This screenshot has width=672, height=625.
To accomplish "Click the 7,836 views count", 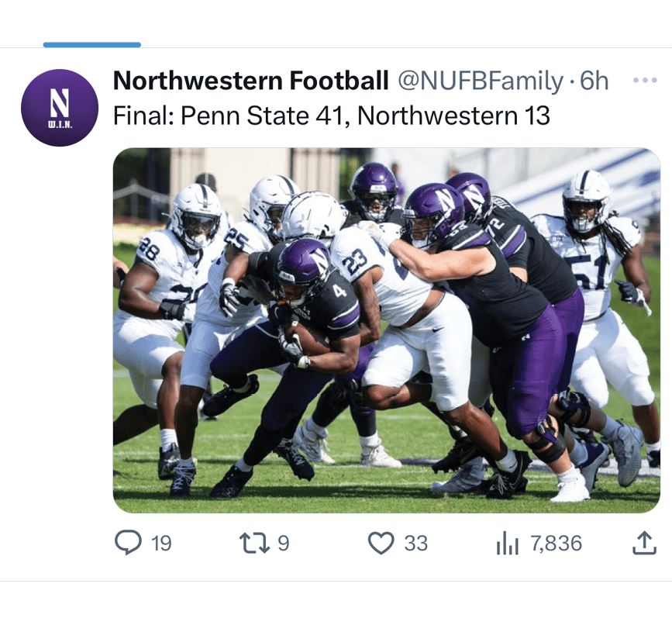I will coord(556,544).
